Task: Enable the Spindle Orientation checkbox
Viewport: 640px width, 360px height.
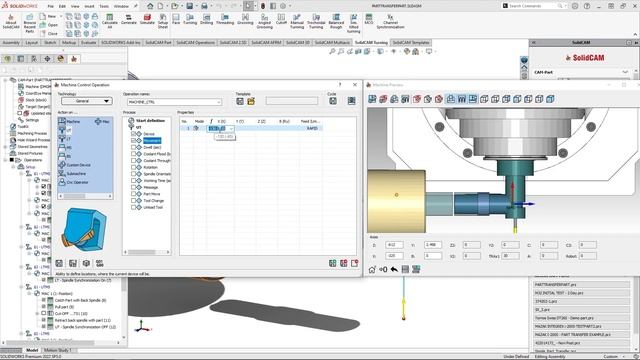Action: (x=133, y=174)
